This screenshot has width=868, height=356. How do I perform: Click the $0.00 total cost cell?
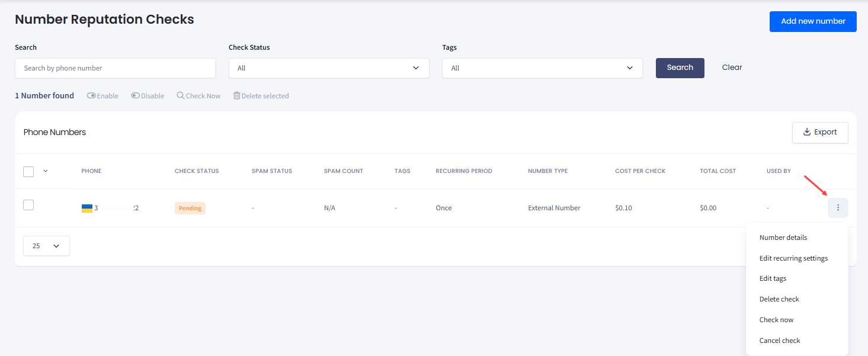pyautogui.click(x=708, y=208)
